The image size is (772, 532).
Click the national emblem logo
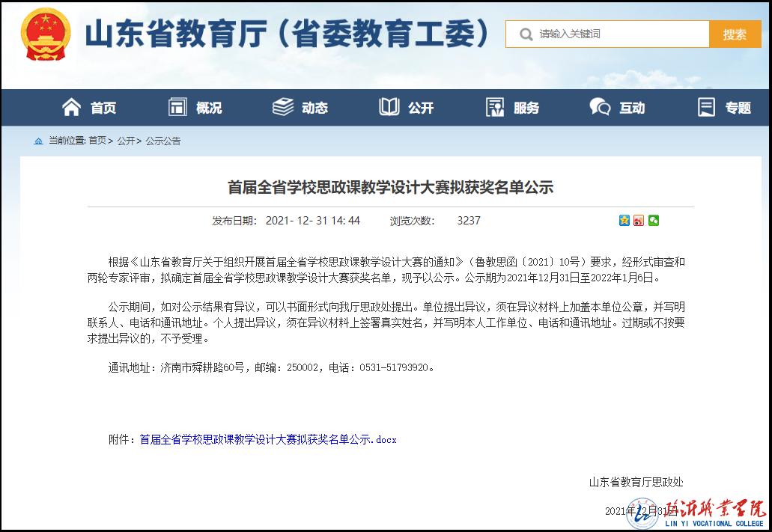coord(46,34)
